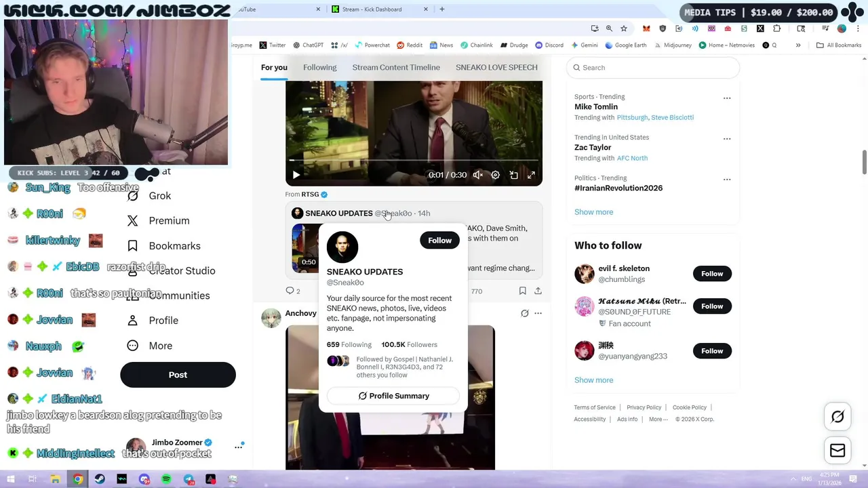Open more options for #IranianRevolution2026 trend
Image resolution: width=868 pixels, height=488 pixels.
click(x=727, y=180)
